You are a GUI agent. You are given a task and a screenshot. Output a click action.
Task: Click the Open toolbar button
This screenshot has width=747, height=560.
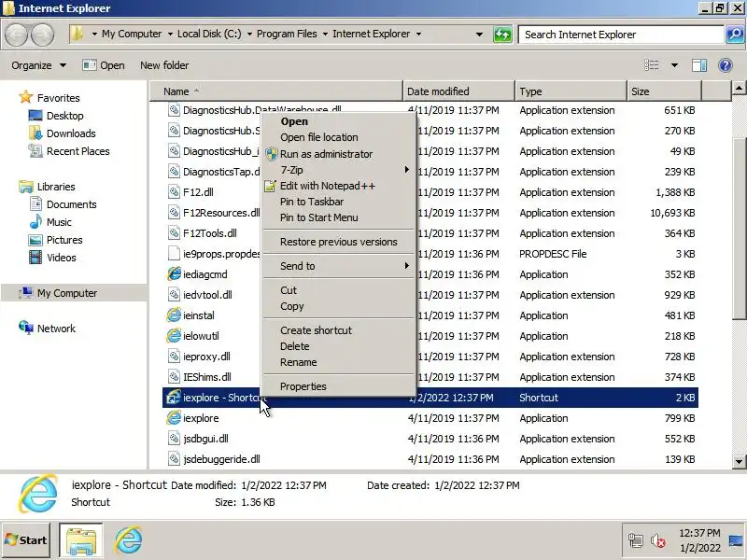click(104, 65)
